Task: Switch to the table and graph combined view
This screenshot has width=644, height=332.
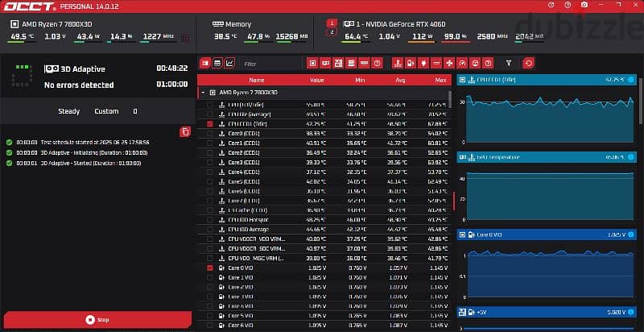Action: (x=205, y=64)
